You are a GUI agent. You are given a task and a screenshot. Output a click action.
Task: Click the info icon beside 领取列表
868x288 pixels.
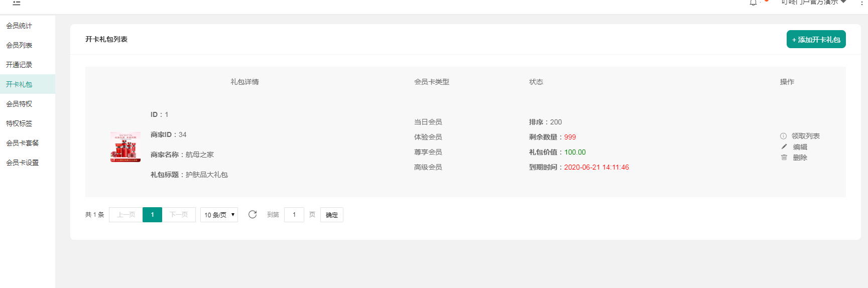point(783,136)
